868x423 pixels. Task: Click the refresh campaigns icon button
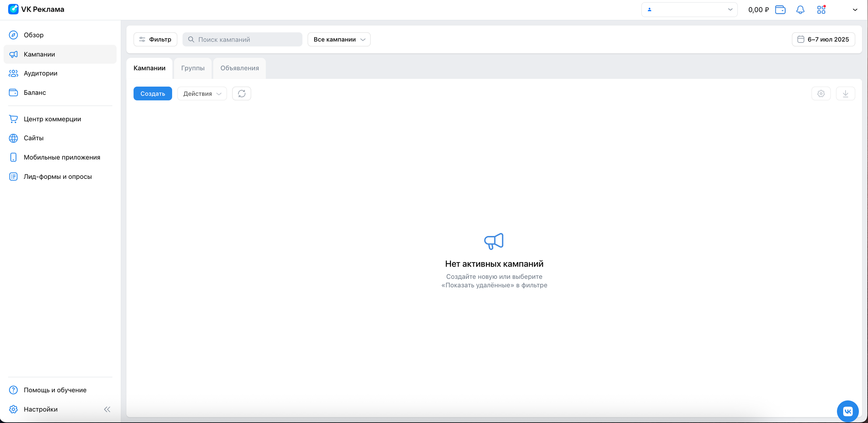tap(241, 93)
